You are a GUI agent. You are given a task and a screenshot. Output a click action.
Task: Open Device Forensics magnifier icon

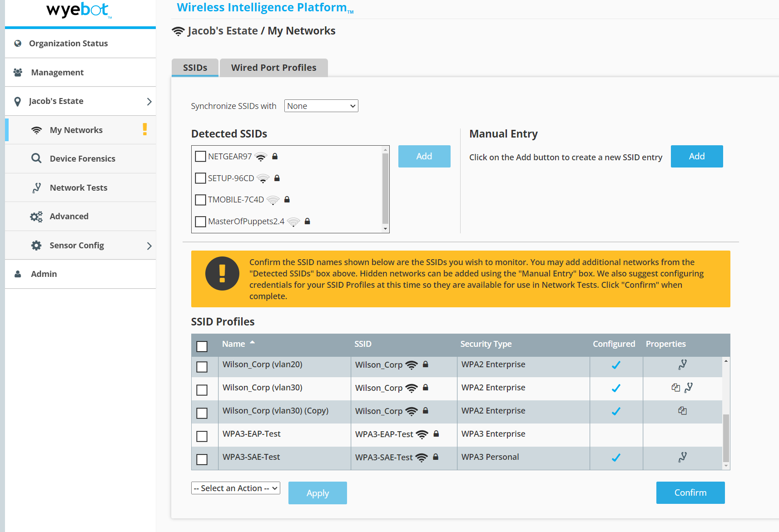[36, 158]
